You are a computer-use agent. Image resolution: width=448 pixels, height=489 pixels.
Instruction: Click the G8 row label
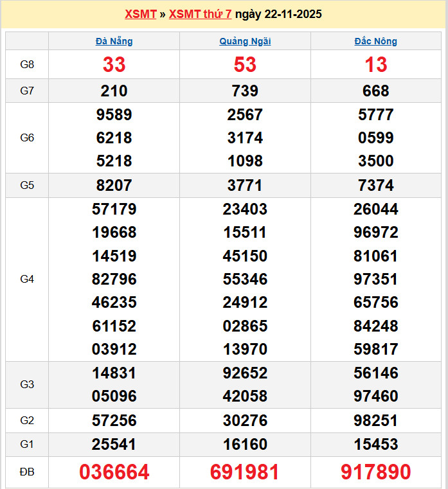[x=27, y=64]
